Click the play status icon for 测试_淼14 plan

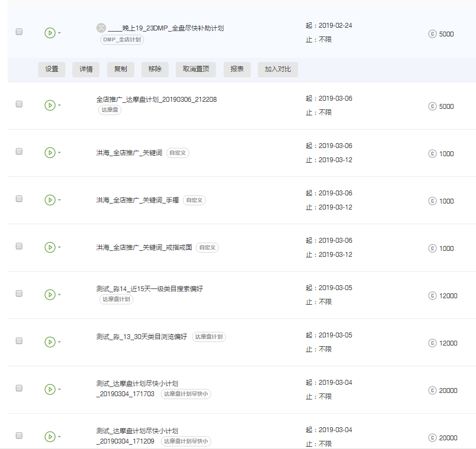tap(50, 294)
